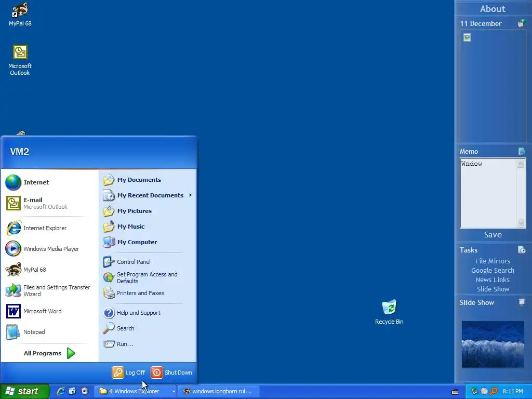The image size is (532, 399).
Task: Click Memo scrollbar down arrow
Action: point(521,223)
